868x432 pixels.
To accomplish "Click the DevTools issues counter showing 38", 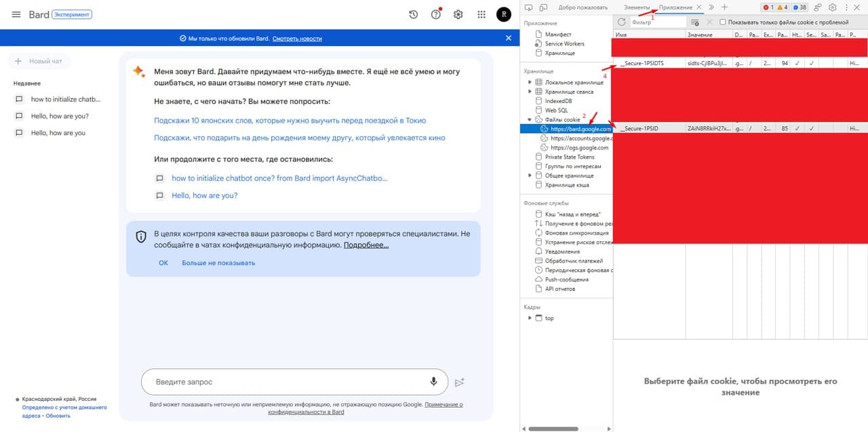I will 800,7.
